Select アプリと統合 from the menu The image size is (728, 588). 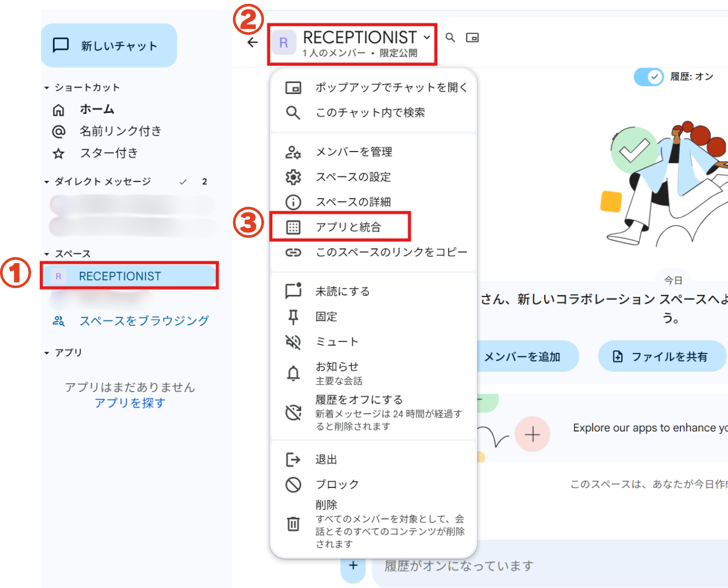click(x=348, y=227)
